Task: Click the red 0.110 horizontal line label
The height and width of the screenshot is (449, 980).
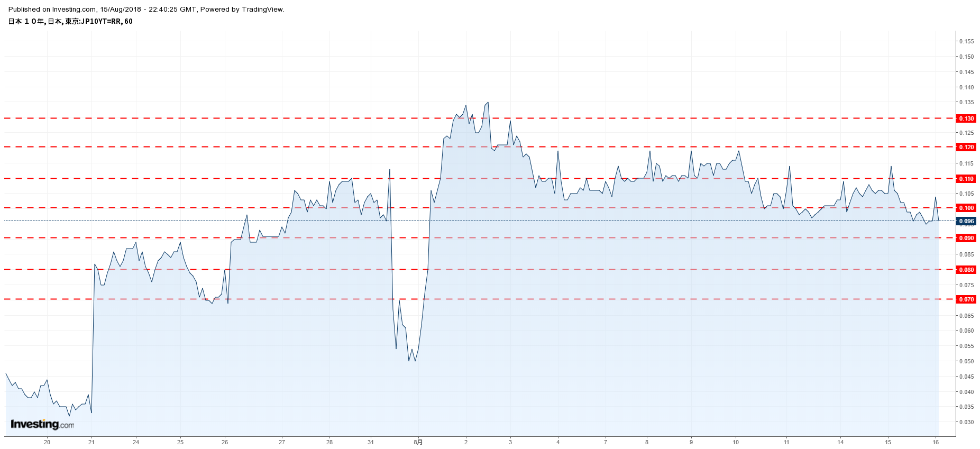Action: (x=966, y=179)
